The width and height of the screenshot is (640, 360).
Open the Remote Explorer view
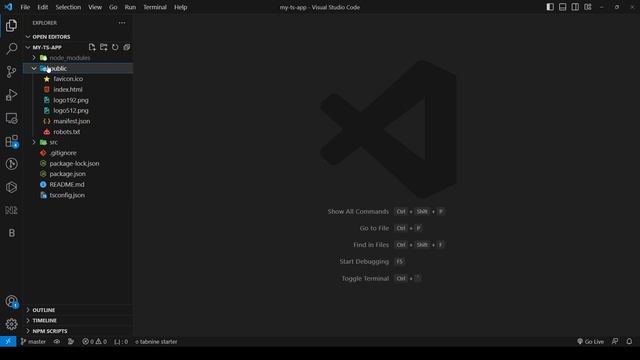pyautogui.click(x=11, y=118)
